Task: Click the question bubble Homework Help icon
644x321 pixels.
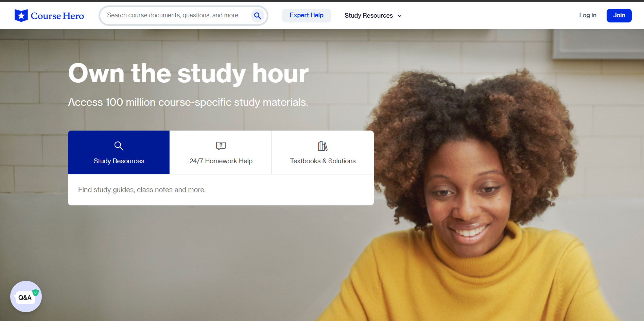Action: (x=221, y=146)
